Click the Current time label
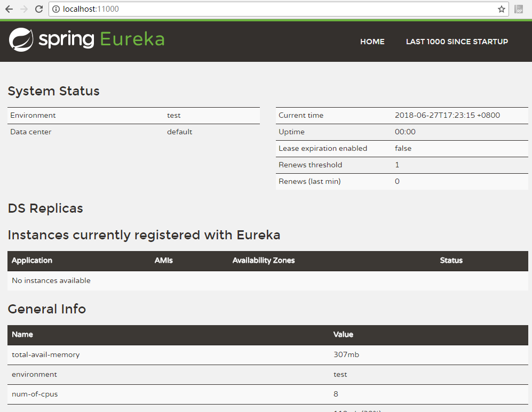Screen dimensions: 532x412 pos(301,115)
